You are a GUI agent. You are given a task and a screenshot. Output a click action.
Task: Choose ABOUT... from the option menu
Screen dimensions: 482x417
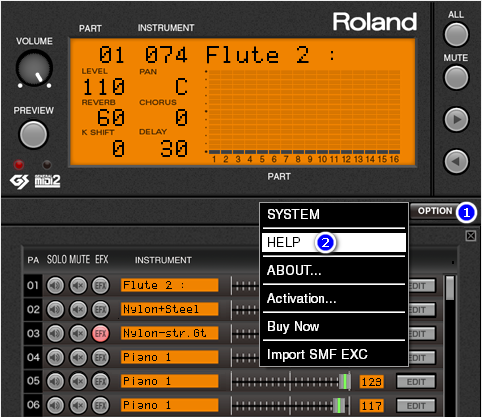point(334,270)
